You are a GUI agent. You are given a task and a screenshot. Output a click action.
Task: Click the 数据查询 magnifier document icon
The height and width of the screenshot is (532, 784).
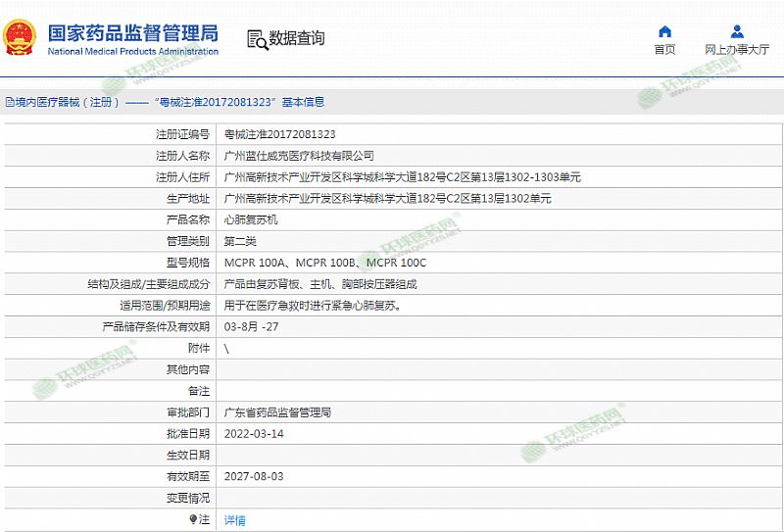point(258,39)
